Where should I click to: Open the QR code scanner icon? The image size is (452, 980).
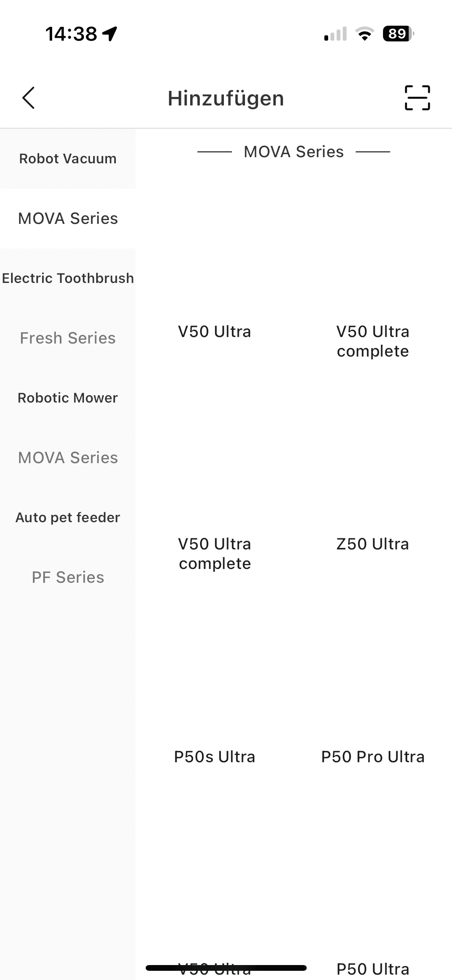click(x=417, y=98)
